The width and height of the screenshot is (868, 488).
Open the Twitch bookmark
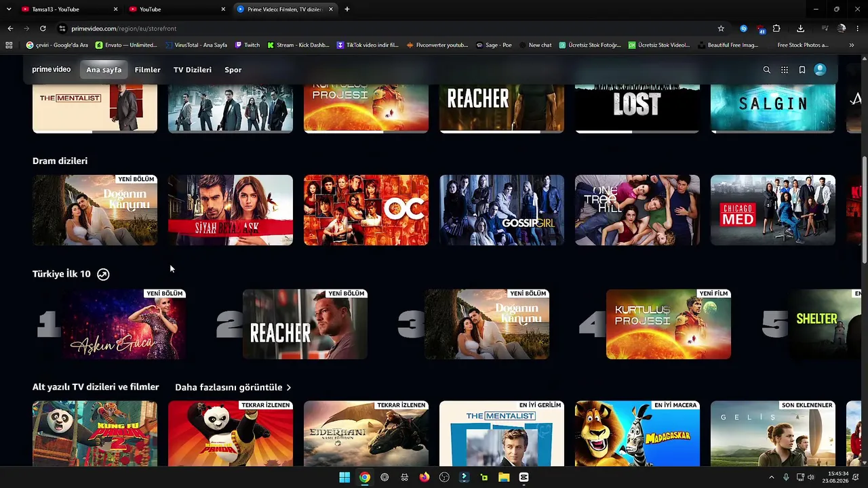tap(248, 45)
